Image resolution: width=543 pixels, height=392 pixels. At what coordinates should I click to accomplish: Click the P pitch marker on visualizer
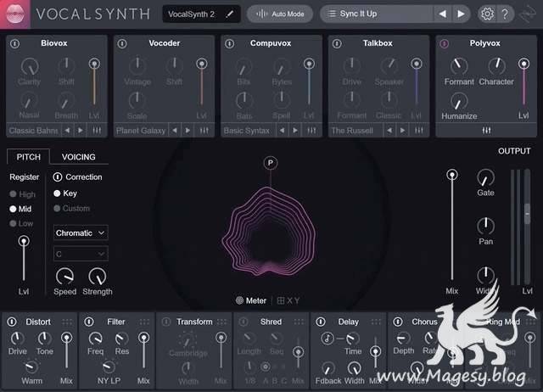tap(271, 163)
